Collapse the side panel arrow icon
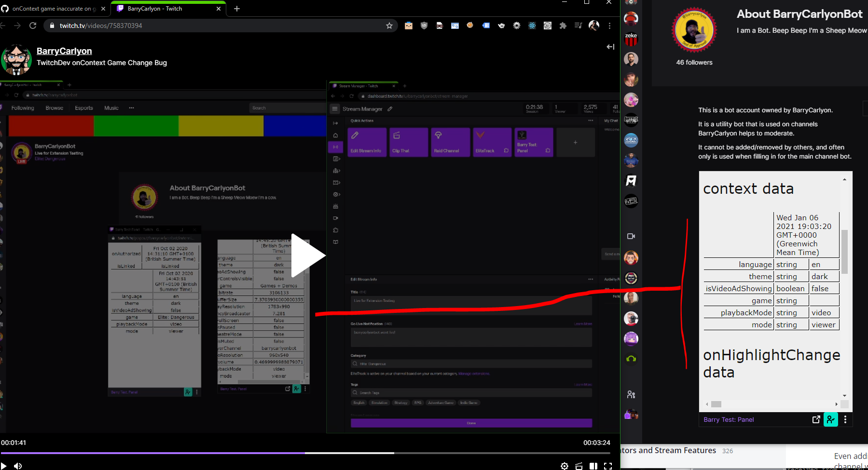Image resolution: width=868 pixels, height=470 pixels. (x=610, y=47)
